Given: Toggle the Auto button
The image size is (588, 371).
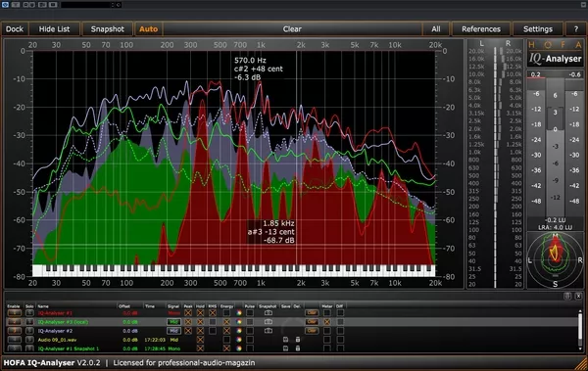Looking at the screenshot, I should (x=149, y=29).
